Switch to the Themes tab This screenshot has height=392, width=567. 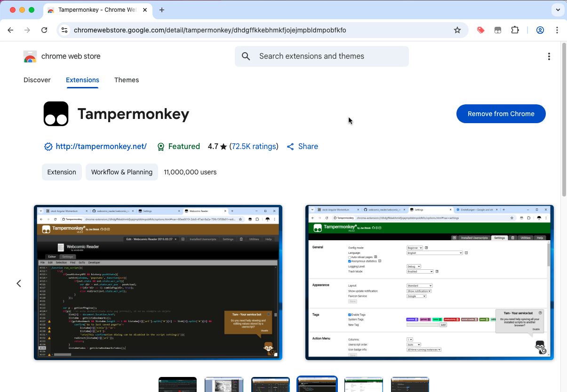pyautogui.click(x=127, y=80)
